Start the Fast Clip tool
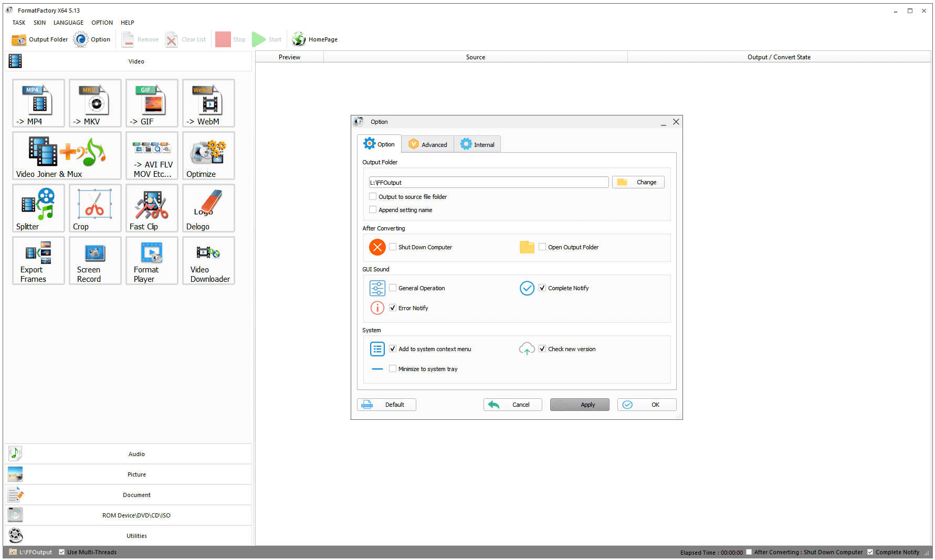This screenshot has height=560, width=935. pos(152,208)
